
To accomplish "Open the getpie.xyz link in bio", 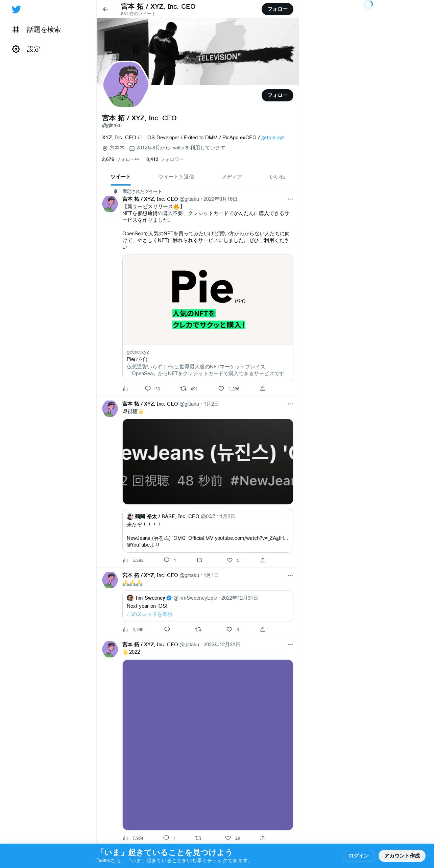I will pos(272,138).
